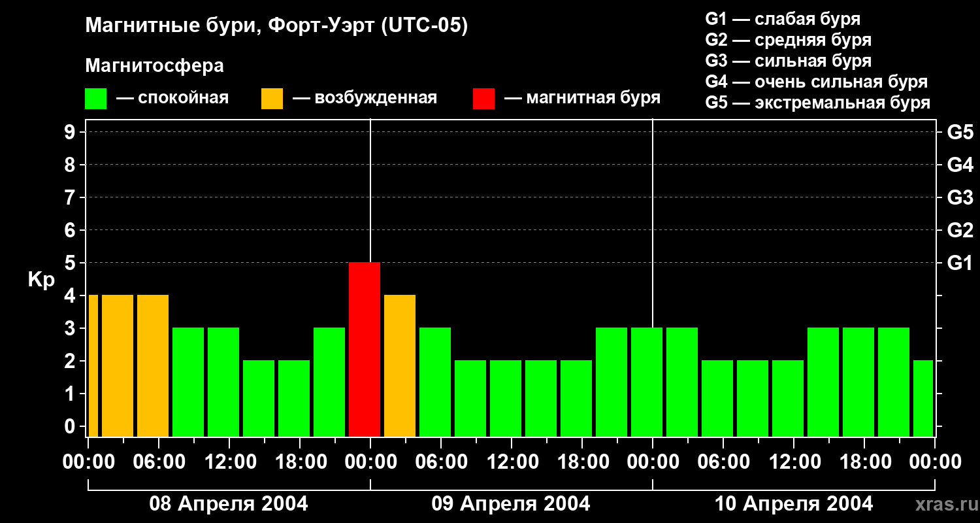Screen dimensions: 980x523
Task: Click the G3 label on the right axis
Action: click(960, 197)
